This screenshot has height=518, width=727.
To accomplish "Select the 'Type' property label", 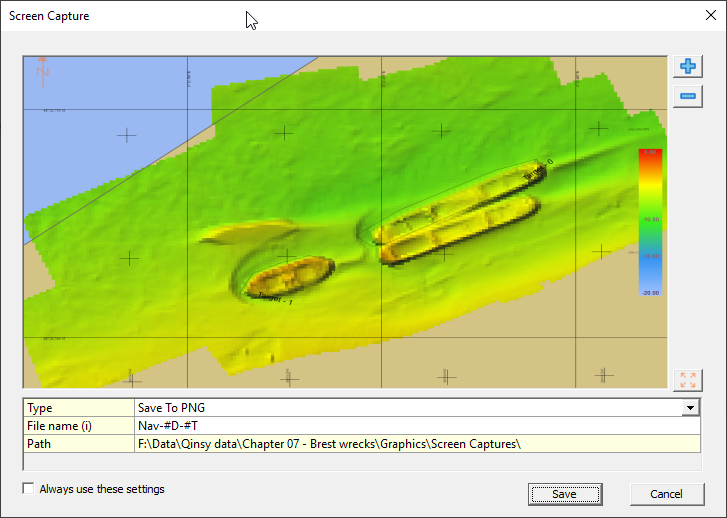I will [78, 408].
